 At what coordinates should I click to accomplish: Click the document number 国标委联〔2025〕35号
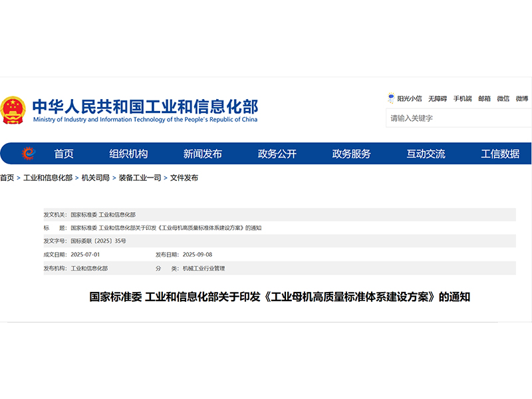[98, 241]
